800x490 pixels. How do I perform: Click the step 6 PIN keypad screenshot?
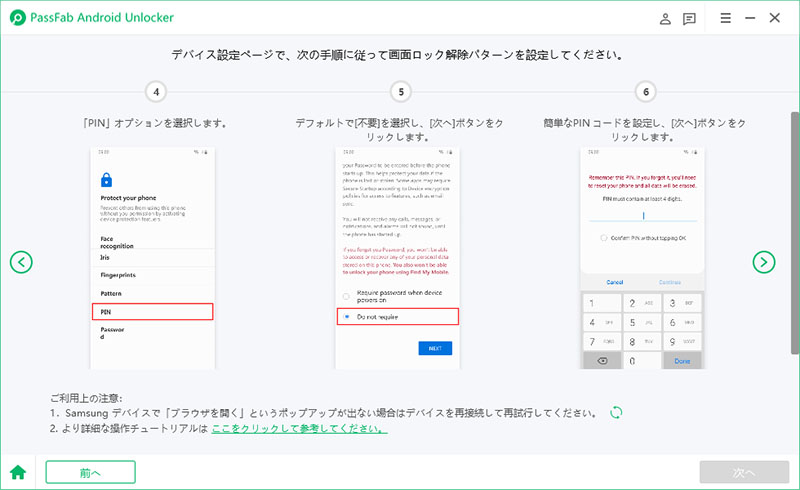point(642,258)
